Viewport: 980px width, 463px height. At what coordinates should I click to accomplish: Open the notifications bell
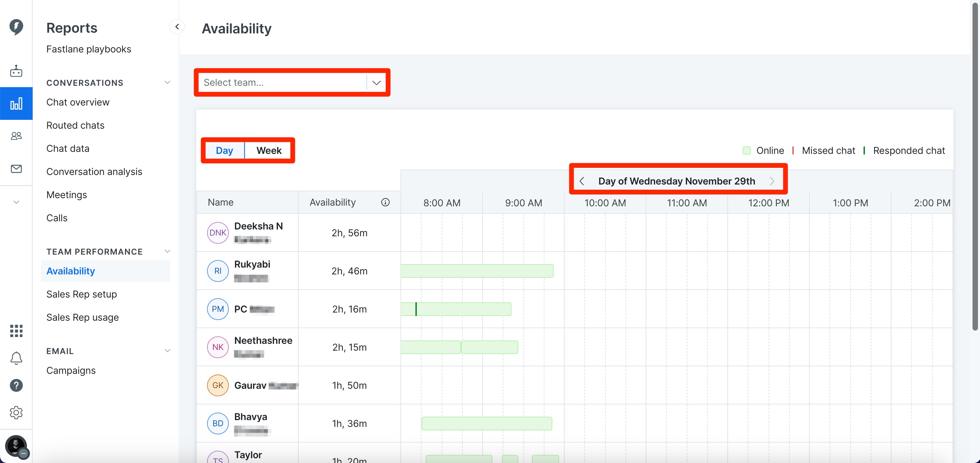pyautogui.click(x=16, y=358)
